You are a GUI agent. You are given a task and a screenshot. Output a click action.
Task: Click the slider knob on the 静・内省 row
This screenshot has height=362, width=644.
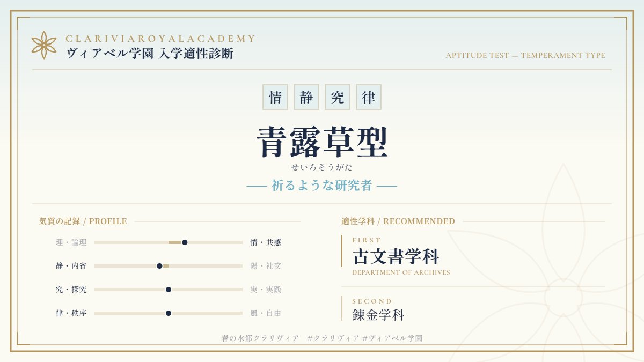(159, 266)
